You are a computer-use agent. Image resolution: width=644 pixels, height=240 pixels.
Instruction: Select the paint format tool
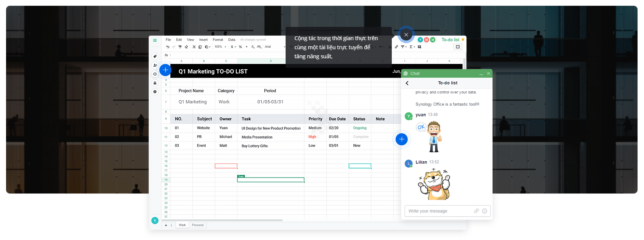pyautogui.click(x=180, y=47)
